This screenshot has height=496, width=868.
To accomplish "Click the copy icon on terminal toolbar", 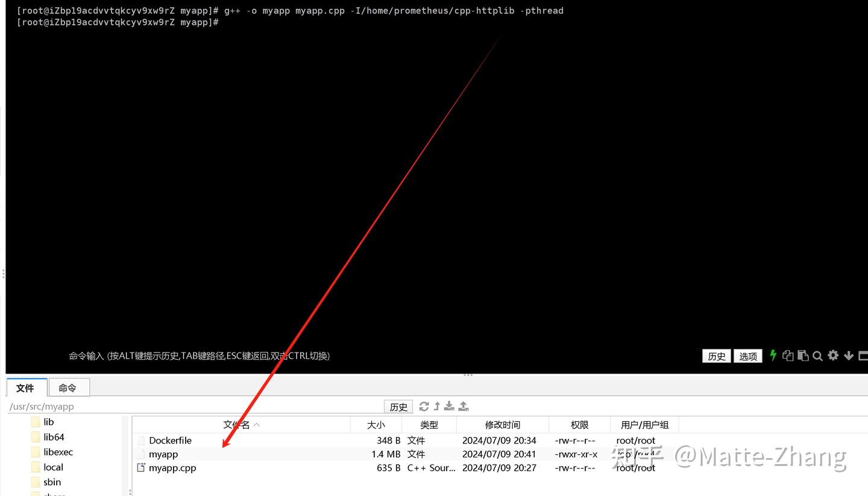I will [x=788, y=355].
